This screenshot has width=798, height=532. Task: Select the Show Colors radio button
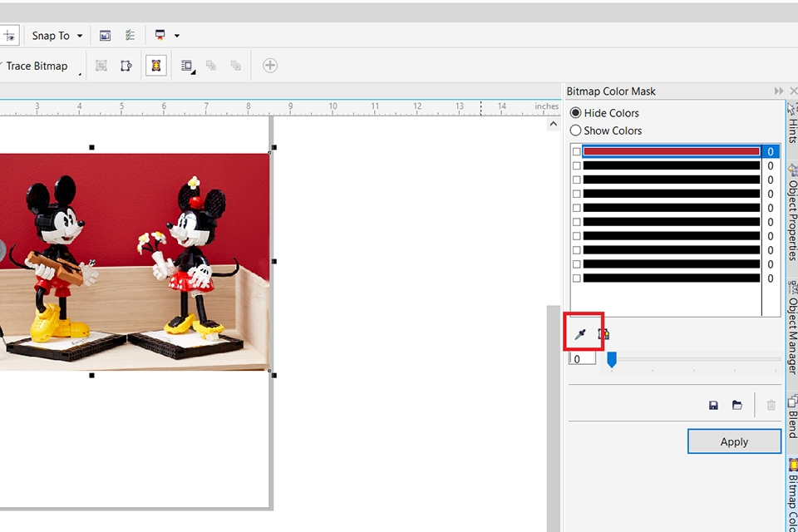point(575,131)
